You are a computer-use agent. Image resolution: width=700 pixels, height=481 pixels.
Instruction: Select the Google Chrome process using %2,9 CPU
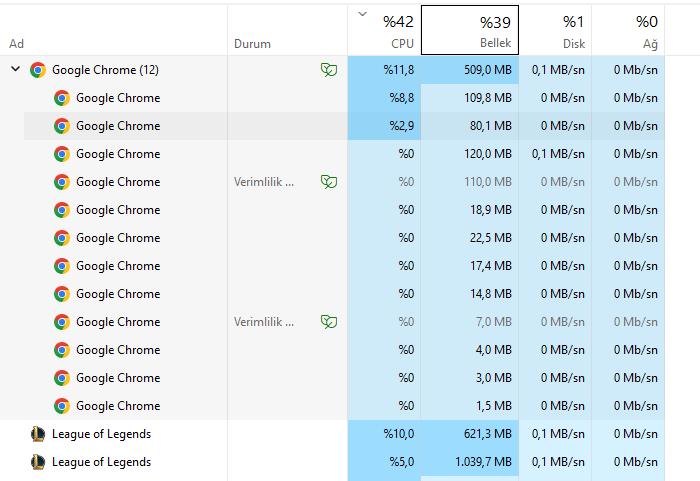click(x=118, y=126)
